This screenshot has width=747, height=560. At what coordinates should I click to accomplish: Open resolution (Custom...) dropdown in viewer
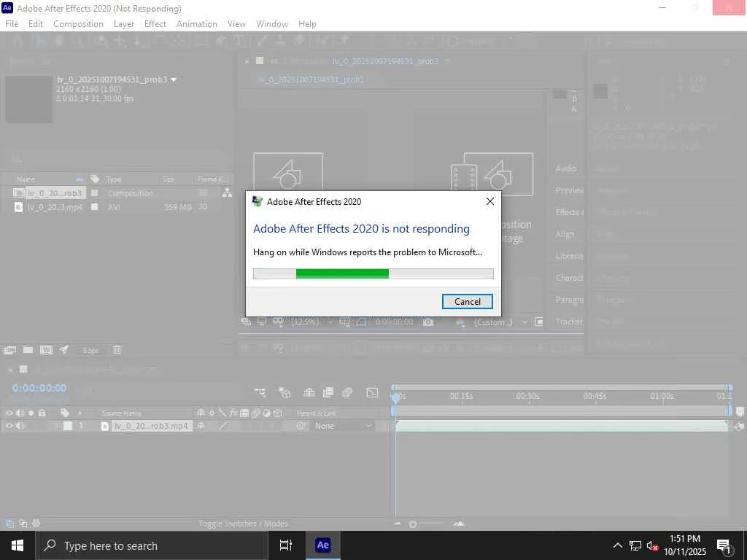tap(500, 322)
